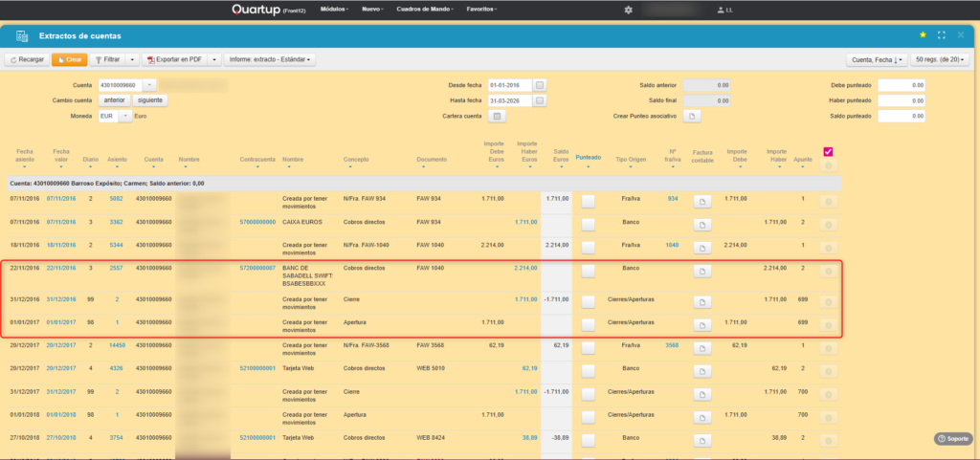Mark window as favorite with star icon
Image resolution: width=980 pixels, height=460 pixels.
[923, 35]
